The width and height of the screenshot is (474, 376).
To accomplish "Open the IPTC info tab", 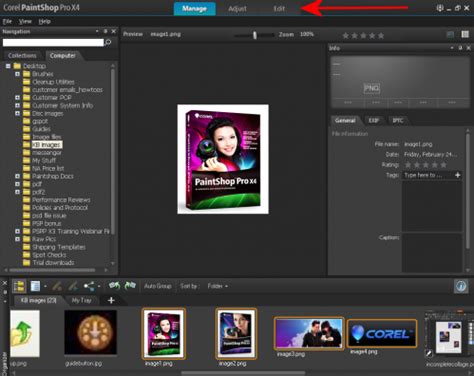I will (x=397, y=120).
